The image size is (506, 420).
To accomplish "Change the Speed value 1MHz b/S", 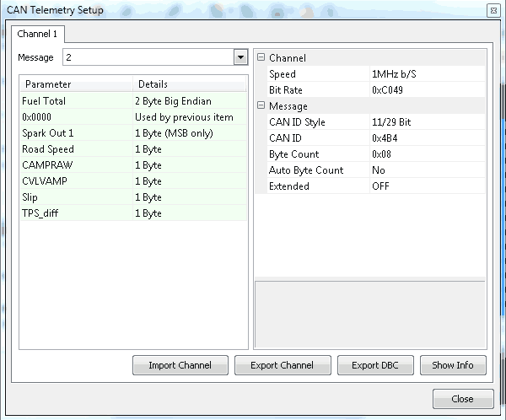I will [x=426, y=74].
